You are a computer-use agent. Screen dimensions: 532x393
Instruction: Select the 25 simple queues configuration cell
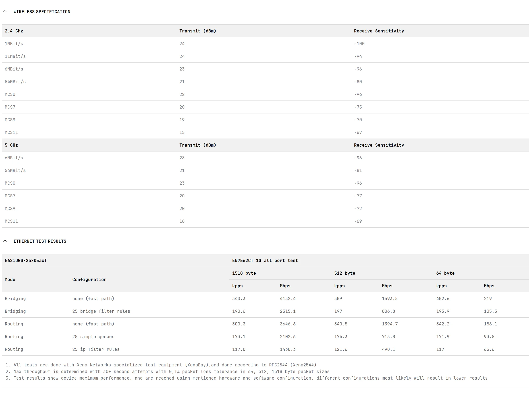click(93, 337)
